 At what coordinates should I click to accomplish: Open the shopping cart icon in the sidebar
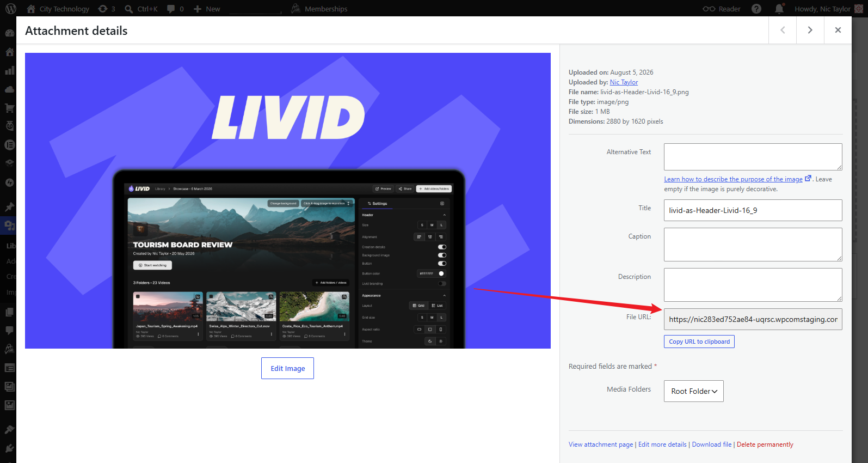pos(9,108)
